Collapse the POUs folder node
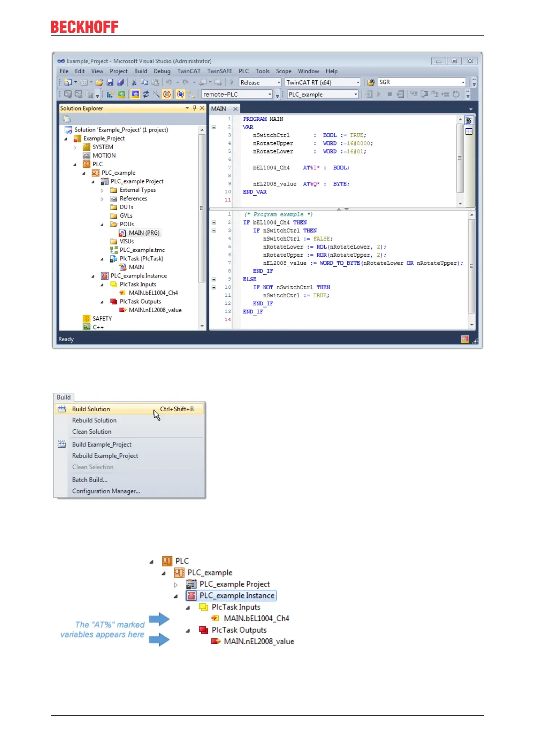535x756 pixels. [102, 224]
